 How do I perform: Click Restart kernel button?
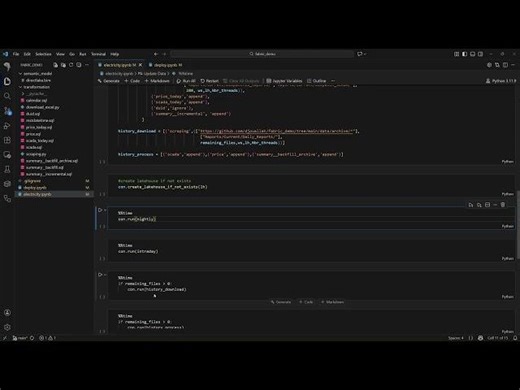(x=210, y=81)
